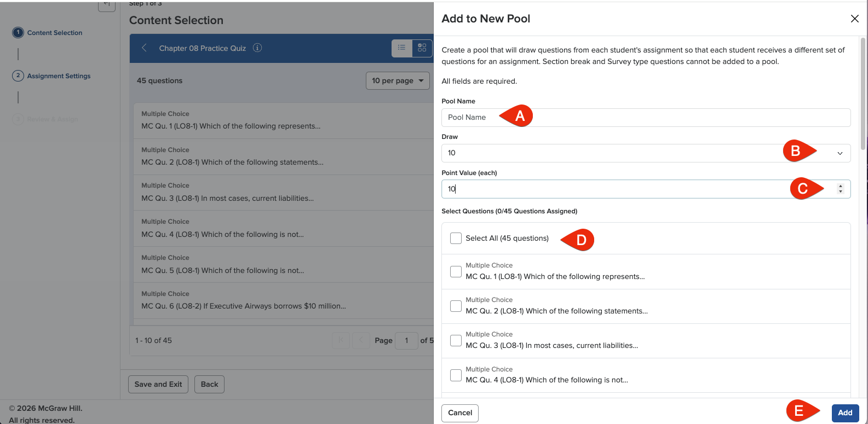
Task: Click MC Qu. 2 text in the pool dialog
Action: tap(556, 311)
